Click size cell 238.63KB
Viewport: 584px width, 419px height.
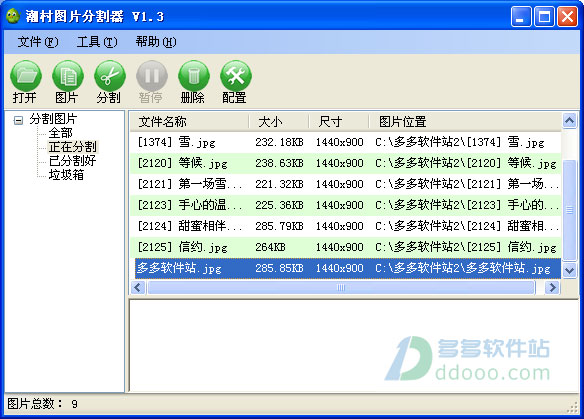coord(279,163)
